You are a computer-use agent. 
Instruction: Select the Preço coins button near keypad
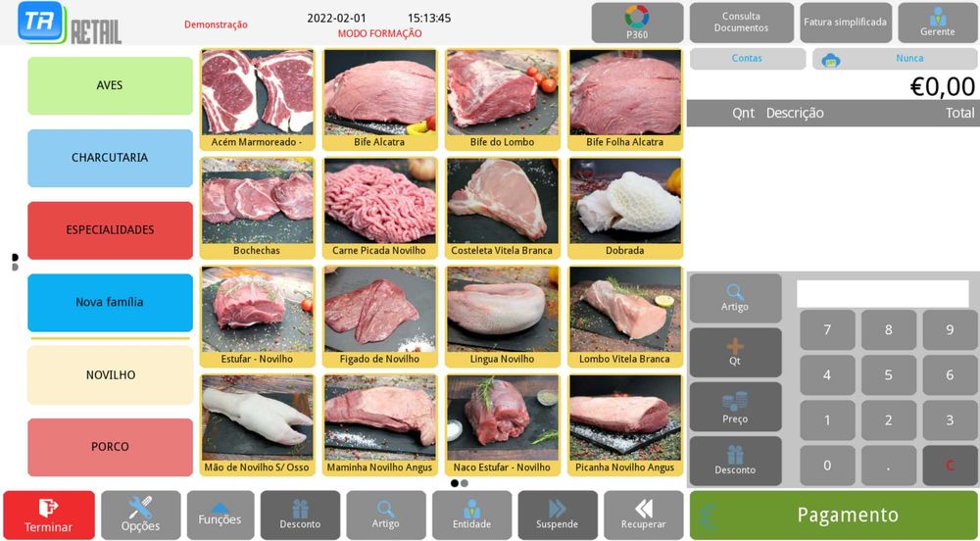coord(735,407)
